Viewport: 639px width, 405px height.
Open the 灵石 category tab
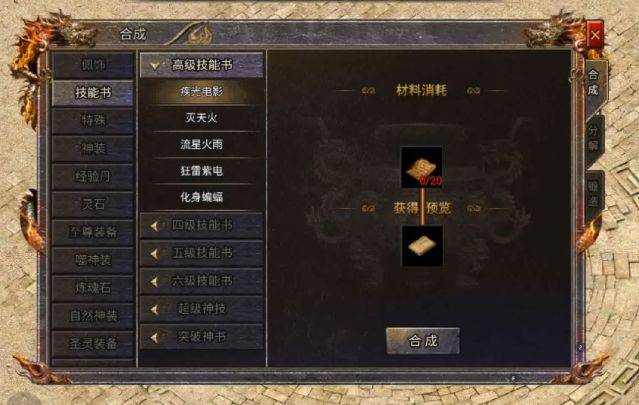point(93,204)
